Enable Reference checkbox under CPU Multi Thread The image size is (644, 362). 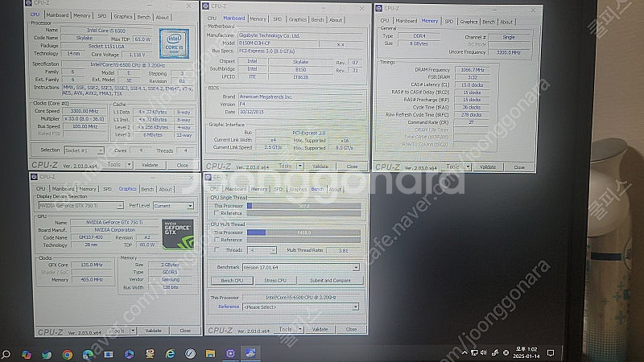tap(217, 240)
